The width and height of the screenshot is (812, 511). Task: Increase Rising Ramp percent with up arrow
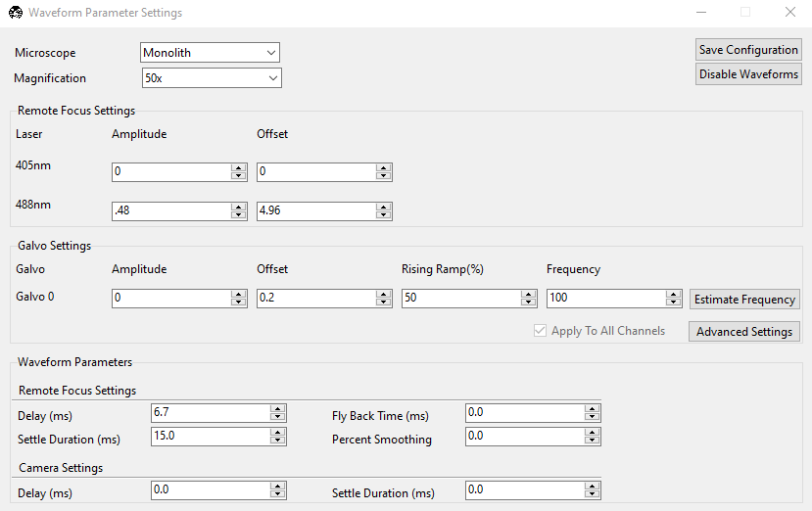coord(529,294)
